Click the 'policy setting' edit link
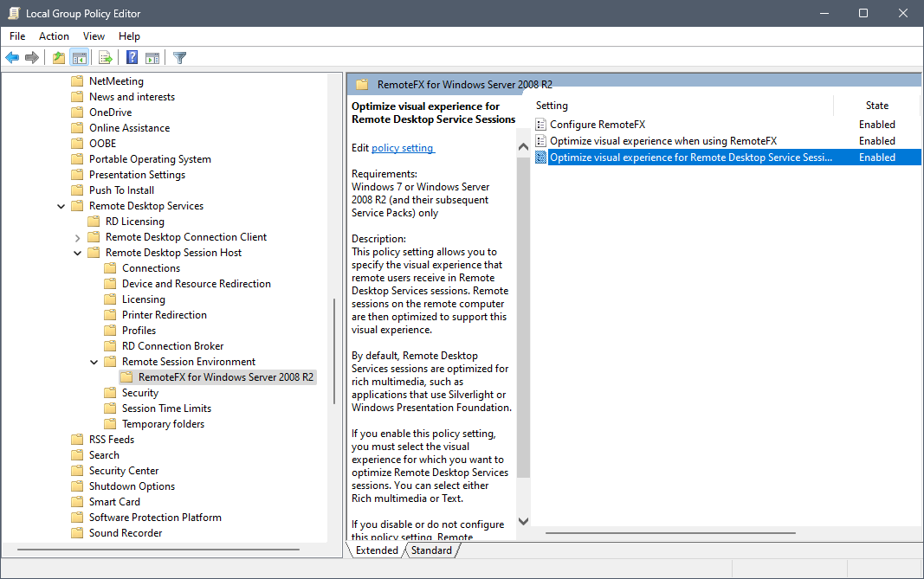 403,148
